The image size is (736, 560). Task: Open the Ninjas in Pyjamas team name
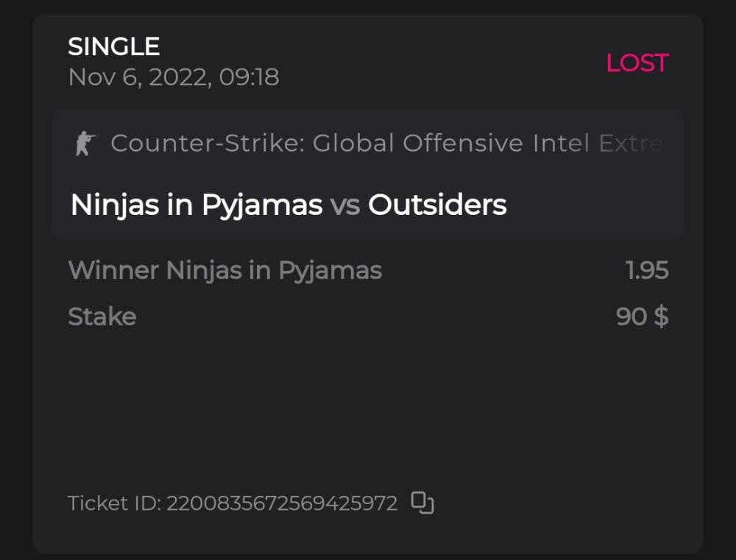coord(196,205)
